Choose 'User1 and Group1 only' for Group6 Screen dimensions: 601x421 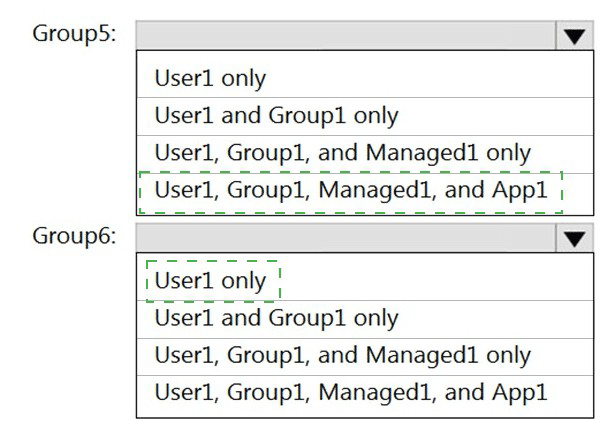276,318
